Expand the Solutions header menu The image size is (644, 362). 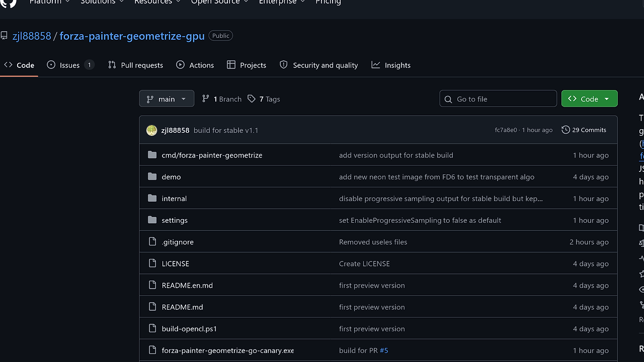click(102, 2)
